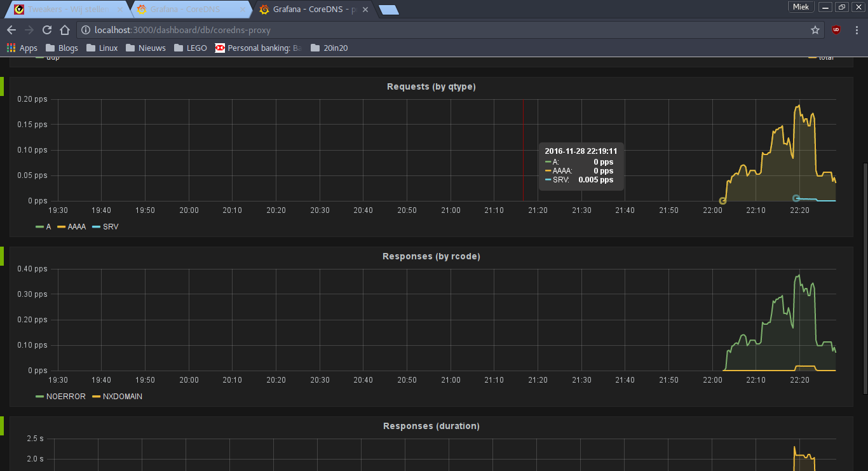Click the green handle left of Responses rcode row
This screenshot has width=868, height=471.
pyautogui.click(x=2, y=256)
